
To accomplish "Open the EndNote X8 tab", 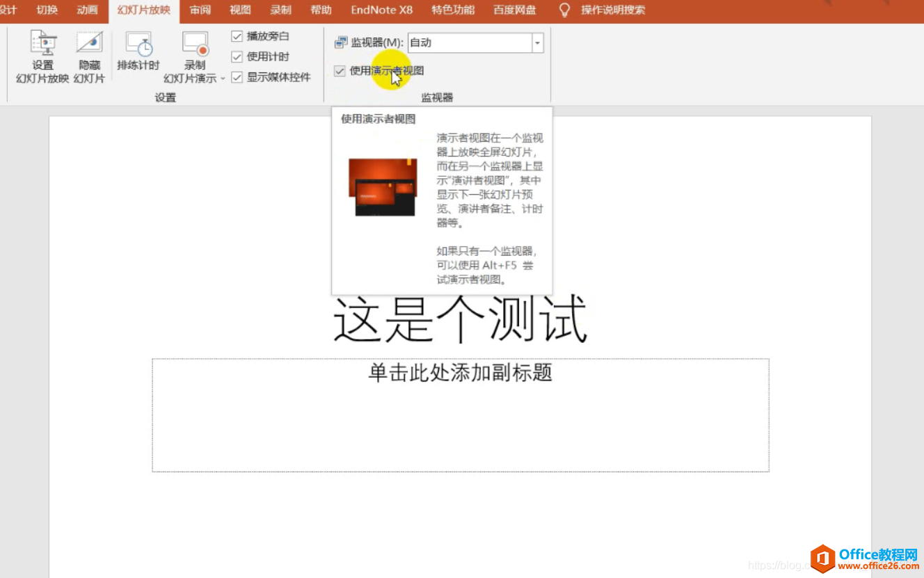I will click(381, 10).
